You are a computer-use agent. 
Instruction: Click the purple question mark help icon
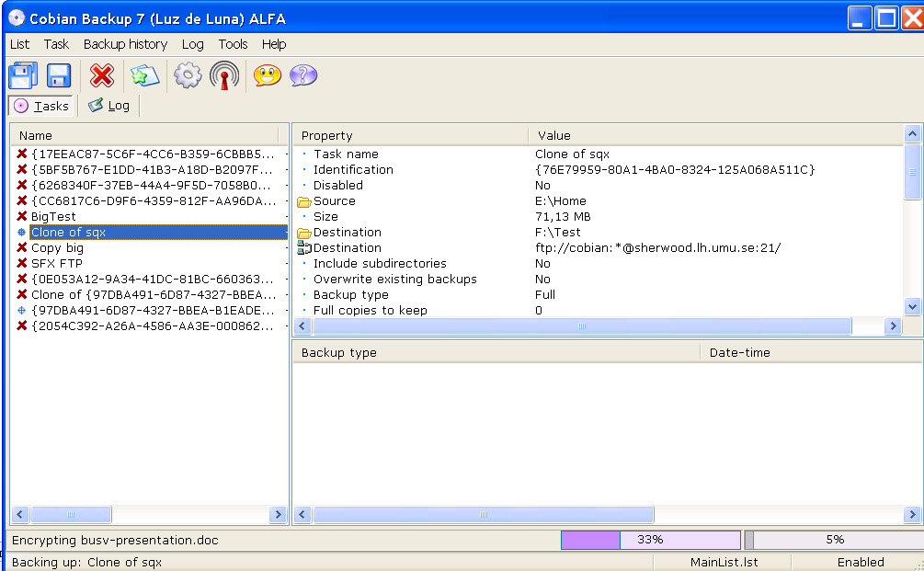[303, 75]
